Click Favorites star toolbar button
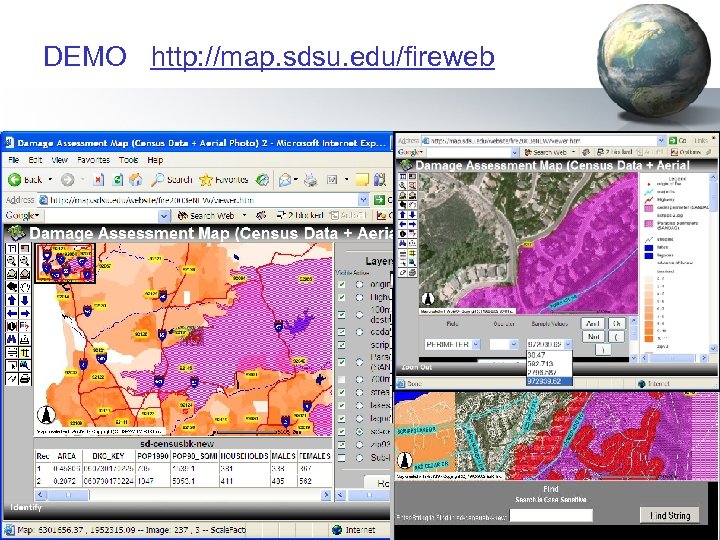 [x=224, y=180]
